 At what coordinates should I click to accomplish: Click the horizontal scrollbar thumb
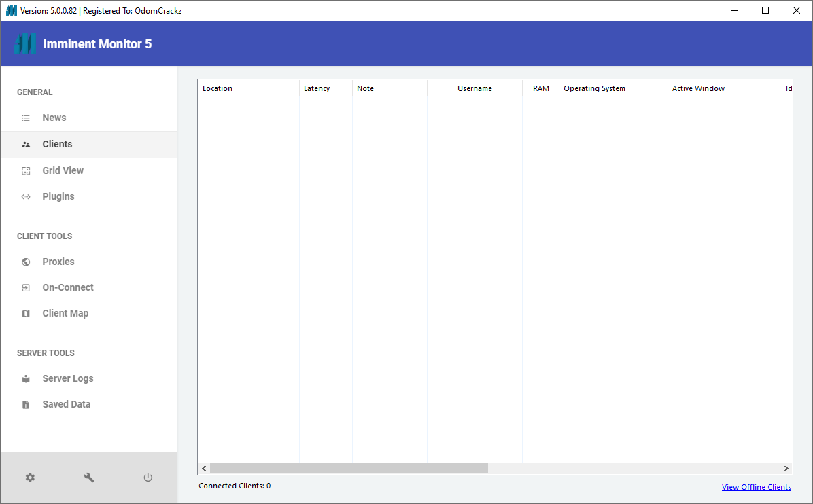pos(349,469)
